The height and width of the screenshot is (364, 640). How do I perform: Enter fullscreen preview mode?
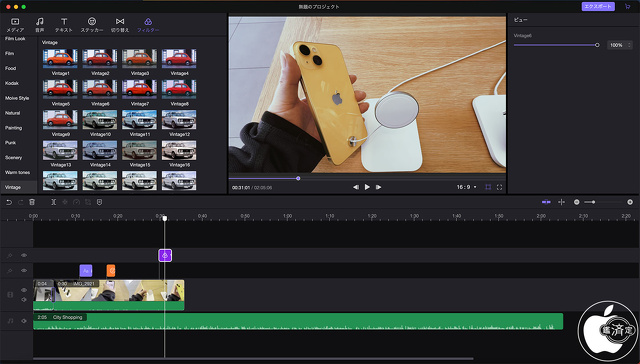click(499, 187)
